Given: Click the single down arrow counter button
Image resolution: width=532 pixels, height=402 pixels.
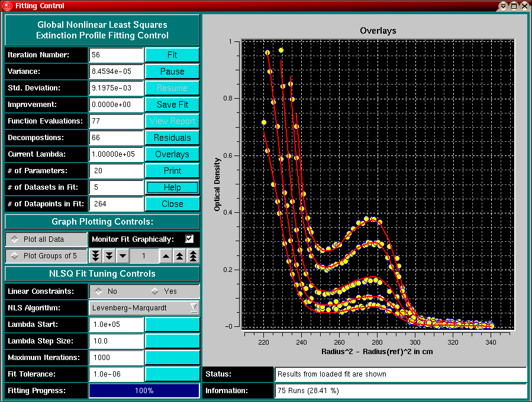Looking at the screenshot, I should (x=122, y=256).
